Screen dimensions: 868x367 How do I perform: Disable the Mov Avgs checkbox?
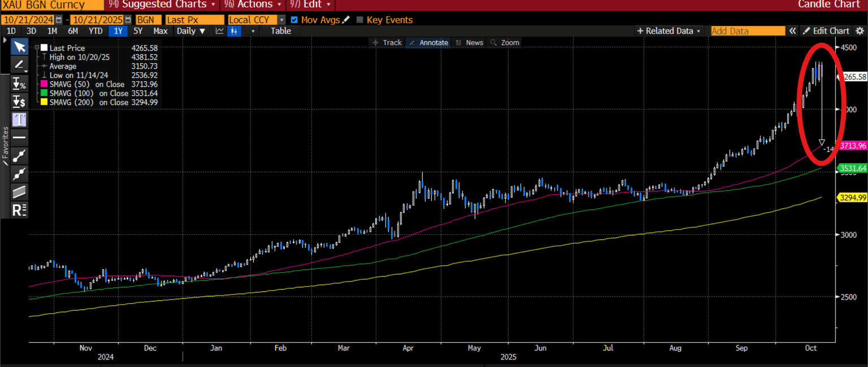click(294, 20)
